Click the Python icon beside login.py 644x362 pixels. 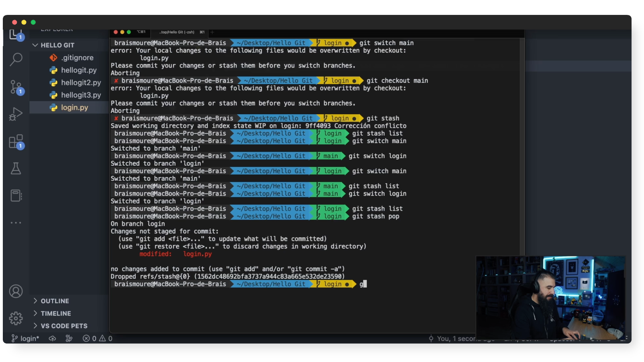(54, 107)
